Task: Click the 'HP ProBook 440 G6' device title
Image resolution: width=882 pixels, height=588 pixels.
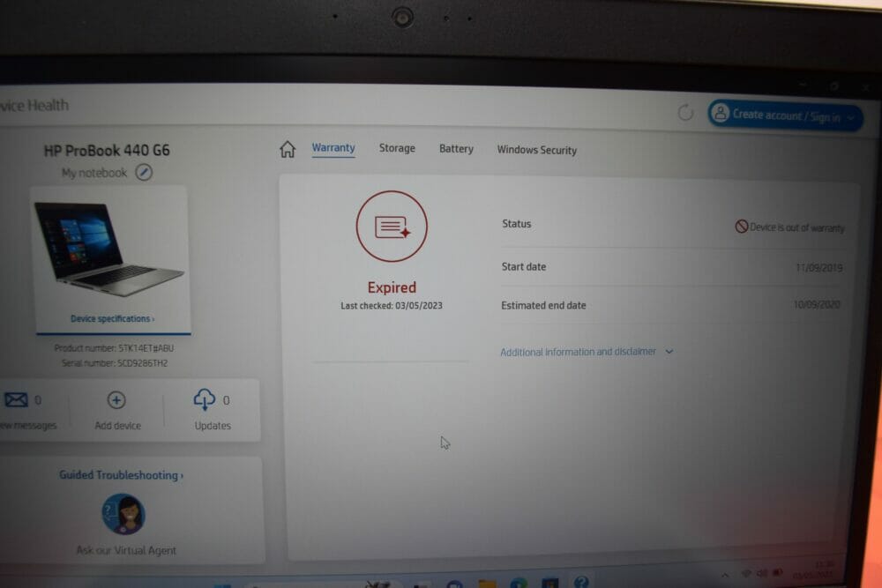Action: click(x=107, y=150)
